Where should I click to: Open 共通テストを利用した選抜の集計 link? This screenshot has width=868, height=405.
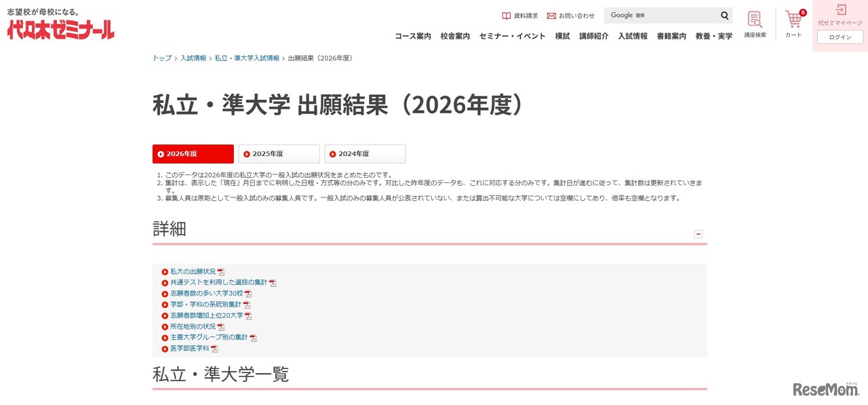[x=218, y=282]
